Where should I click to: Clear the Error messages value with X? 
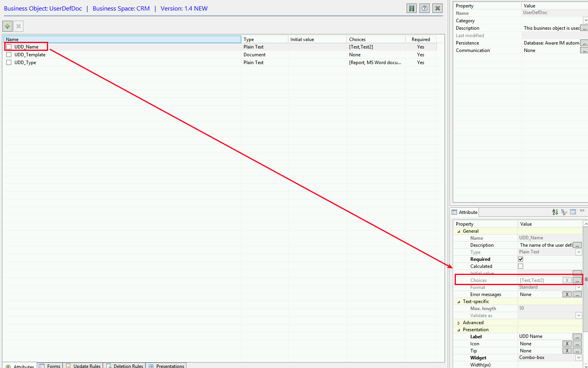(567, 294)
